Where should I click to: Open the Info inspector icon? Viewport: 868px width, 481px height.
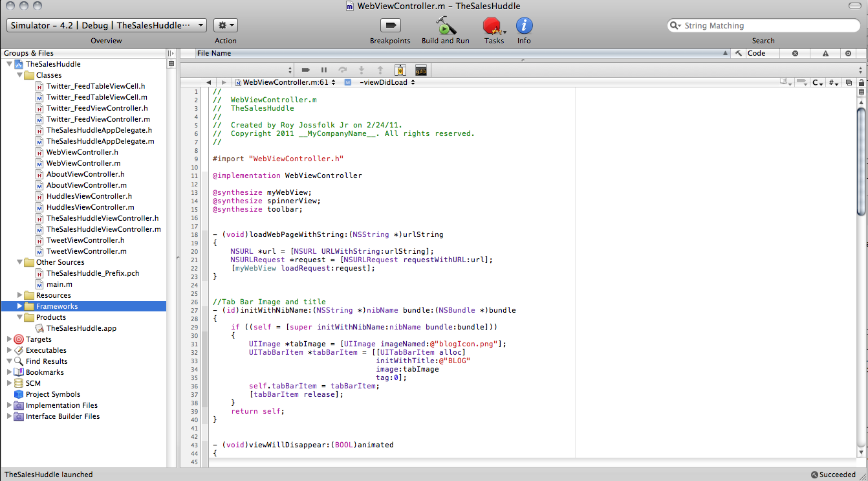pyautogui.click(x=524, y=26)
